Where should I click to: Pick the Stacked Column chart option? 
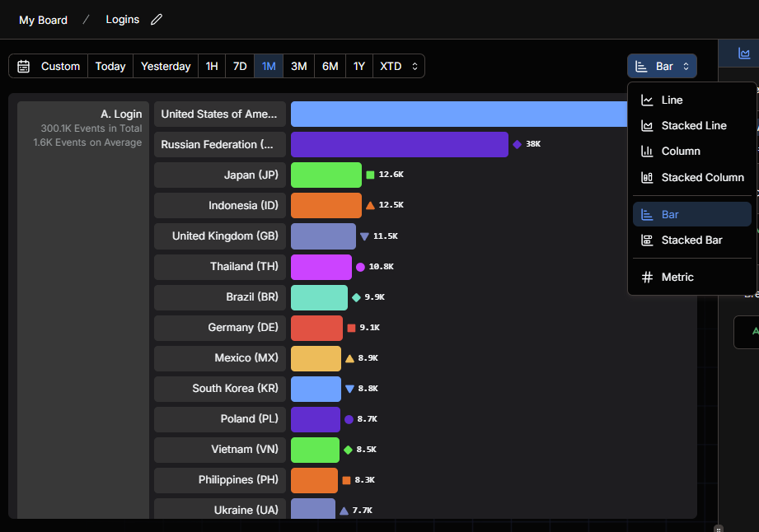(691, 178)
